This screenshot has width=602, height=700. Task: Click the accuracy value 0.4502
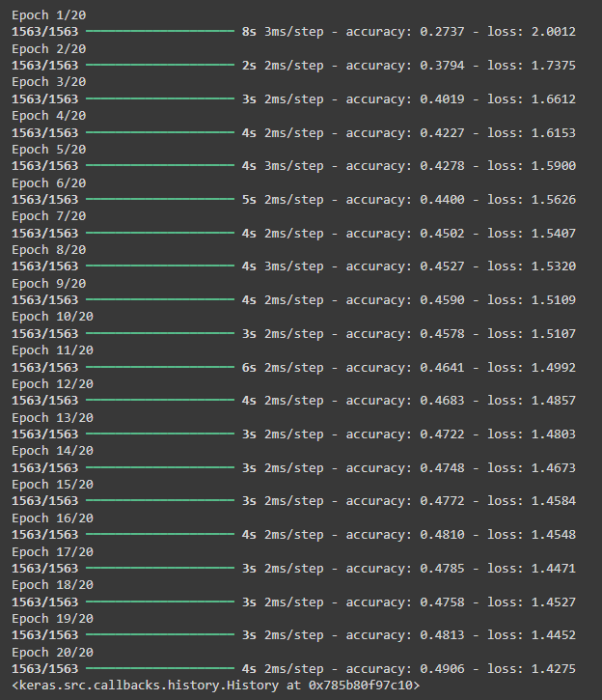point(442,233)
